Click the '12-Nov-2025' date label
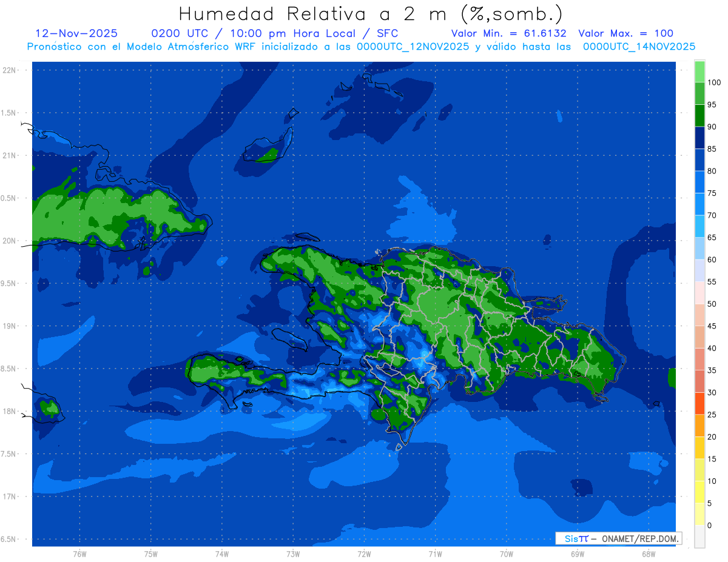Image resolution: width=728 pixels, height=562 pixels. pyautogui.click(x=76, y=33)
